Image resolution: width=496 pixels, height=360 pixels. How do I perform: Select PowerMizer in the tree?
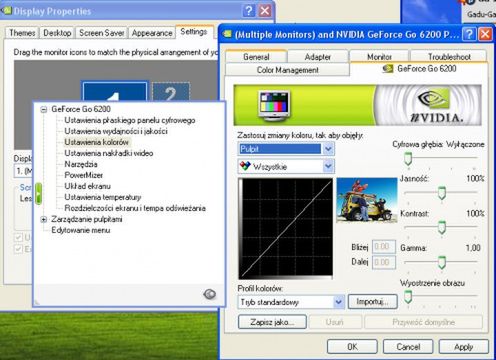[x=84, y=175]
